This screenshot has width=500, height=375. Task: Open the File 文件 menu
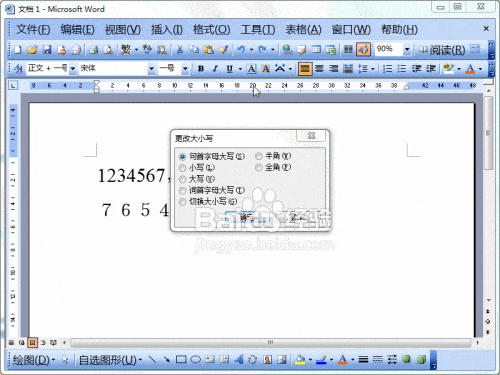tap(33, 30)
